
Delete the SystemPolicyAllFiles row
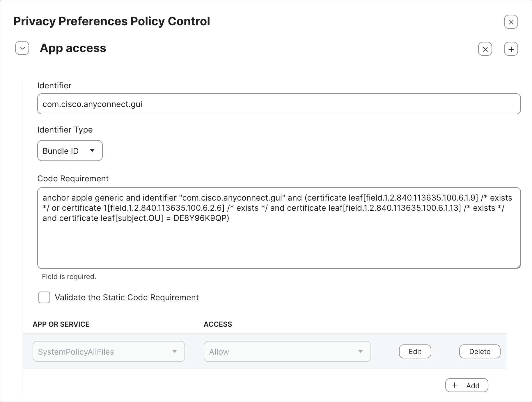point(480,351)
